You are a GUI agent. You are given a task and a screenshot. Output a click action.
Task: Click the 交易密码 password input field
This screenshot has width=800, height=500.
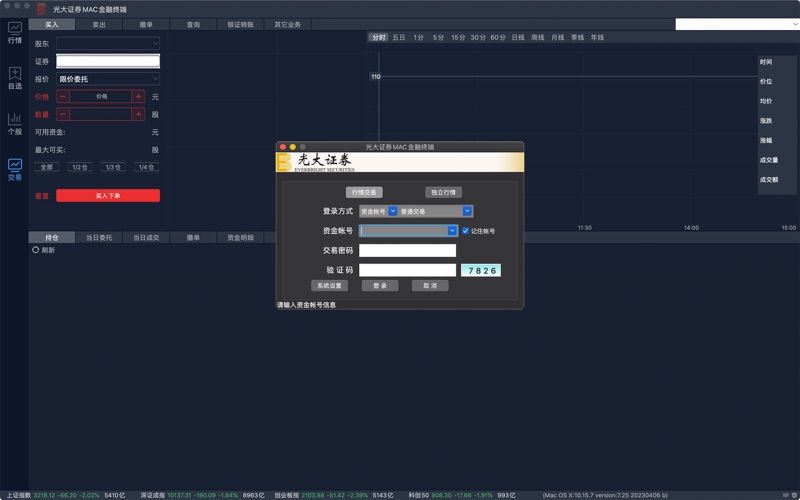tap(407, 251)
